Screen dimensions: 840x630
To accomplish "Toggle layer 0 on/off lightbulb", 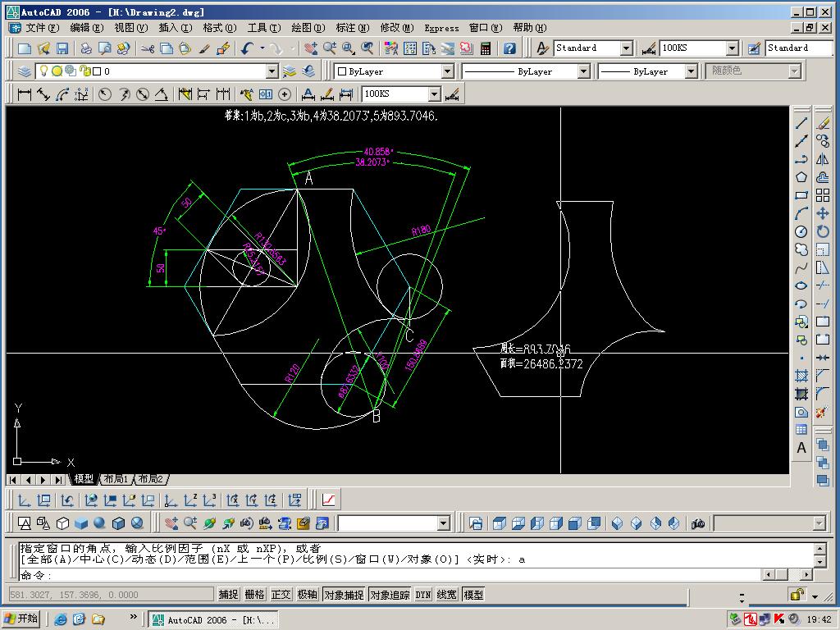I will point(44,71).
